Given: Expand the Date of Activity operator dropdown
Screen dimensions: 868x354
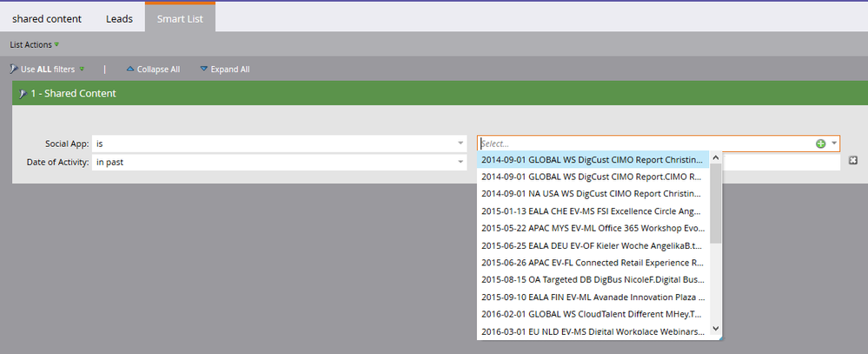Looking at the screenshot, I should click(x=461, y=162).
